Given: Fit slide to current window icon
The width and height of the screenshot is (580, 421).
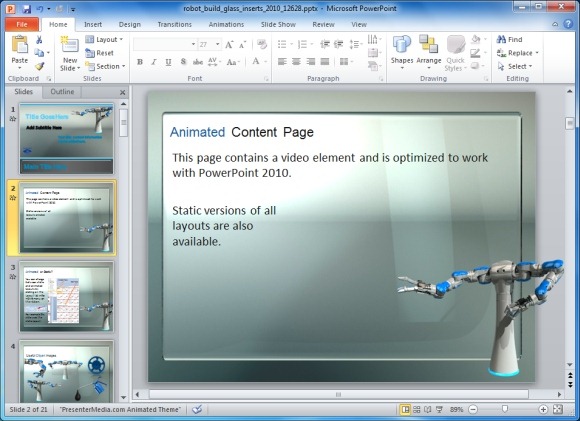Looking at the screenshot, I should (x=557, y=409).
